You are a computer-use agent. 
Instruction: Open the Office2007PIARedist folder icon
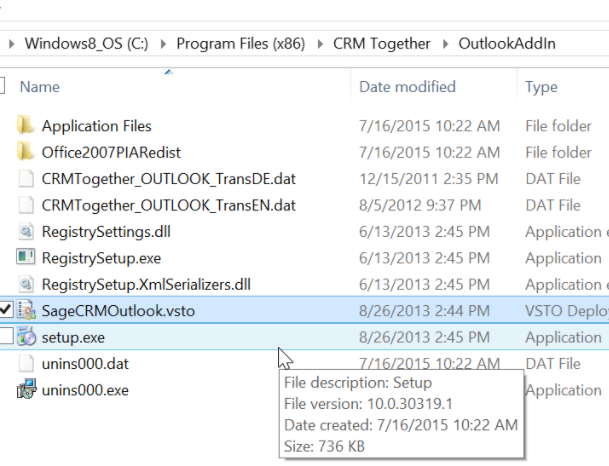point(25,152)
